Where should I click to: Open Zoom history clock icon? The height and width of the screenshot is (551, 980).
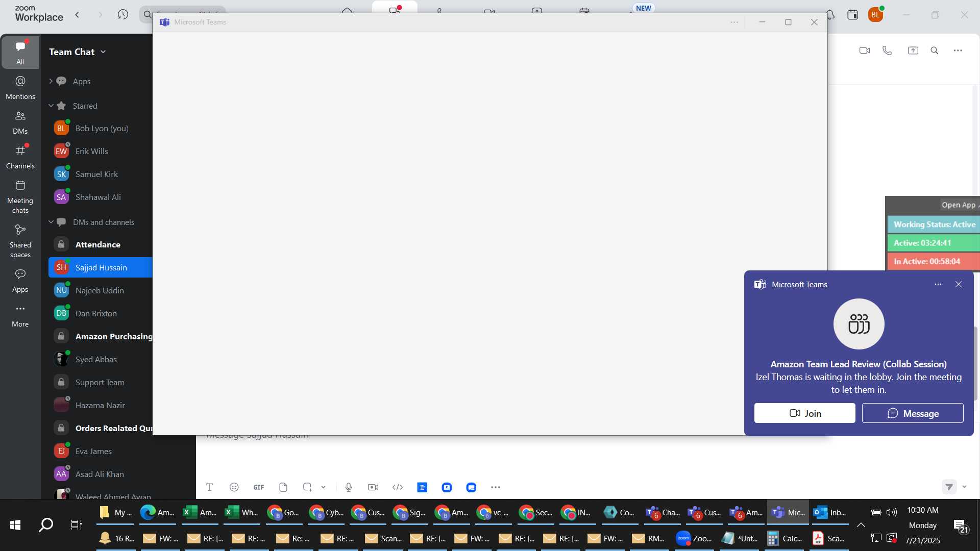point(122,15)
